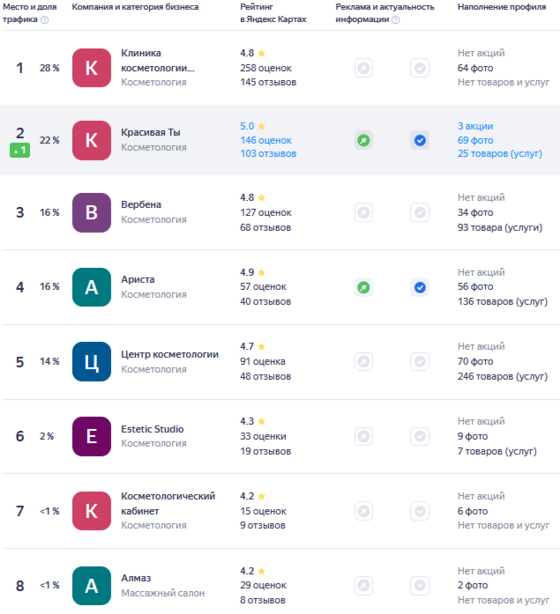Click the grey verified icon for Клиника косметологии
This screenshot has width=560, height=614.
click(420, 68)
